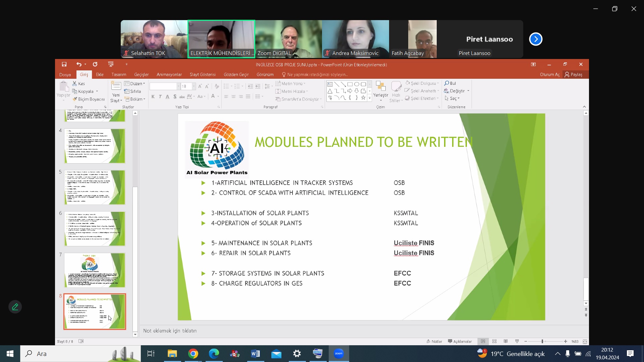Toggle the Notlar notes pane

click(434, 341)
